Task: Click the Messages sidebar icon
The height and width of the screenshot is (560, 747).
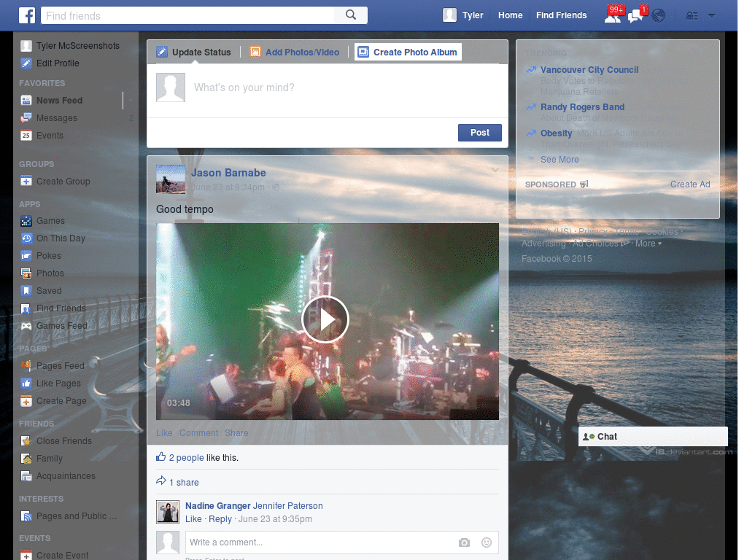Action: tap(26, 117)
